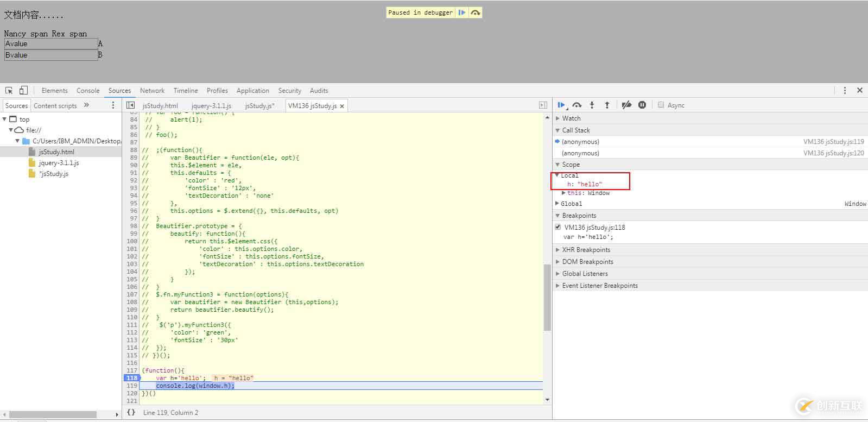Expand Event Listener Breakpoints section
Screen dimensions: 868x422
click(x=557, y=286)
